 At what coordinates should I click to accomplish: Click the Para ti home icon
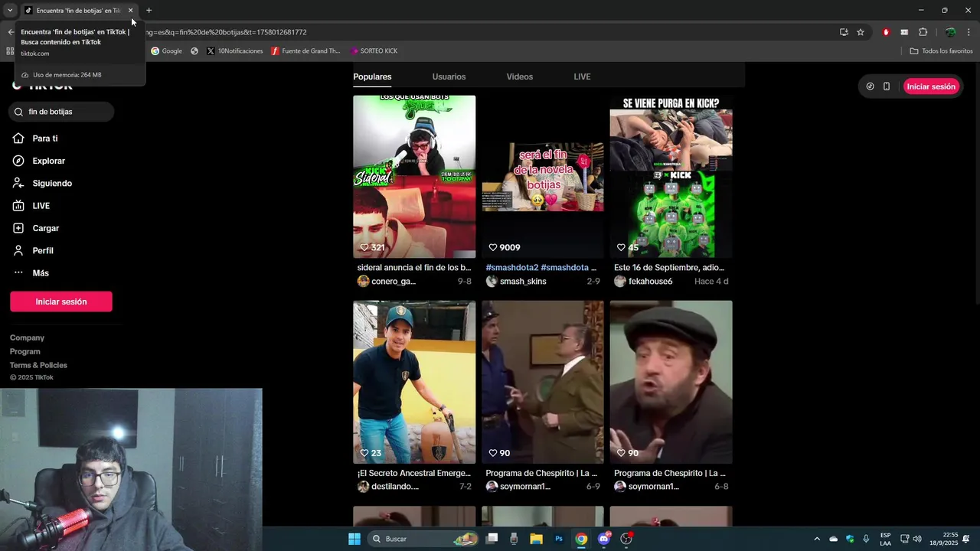(x=18, y=139)
